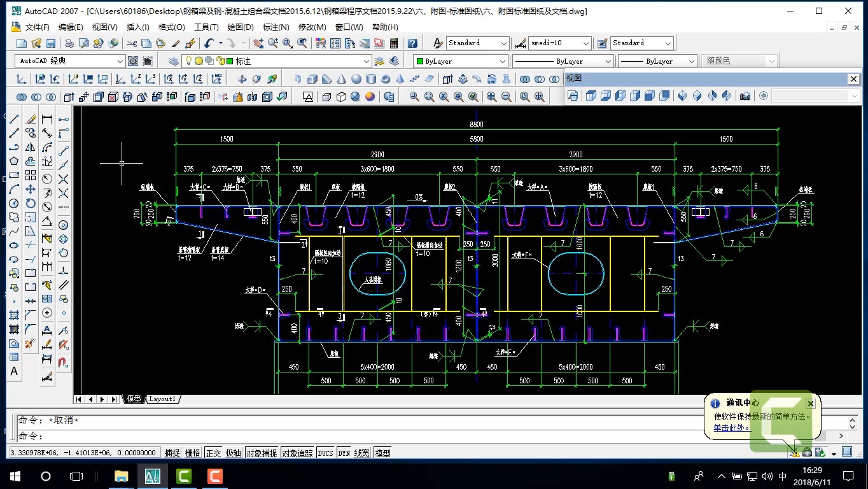Toggle 捕捉 snap mode in status bar
This screenshot has width=868, height=489.
coord(172,453)
